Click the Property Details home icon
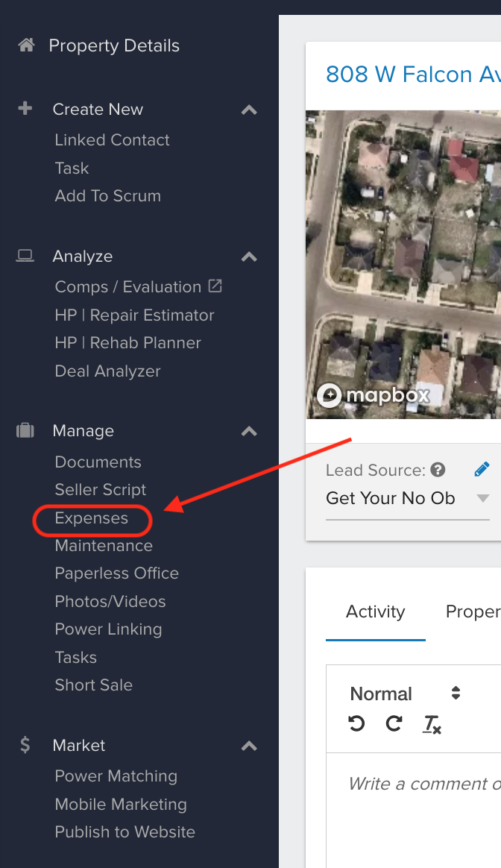Image resolution: width=501 pixels, height=868 pixels. 26,45
